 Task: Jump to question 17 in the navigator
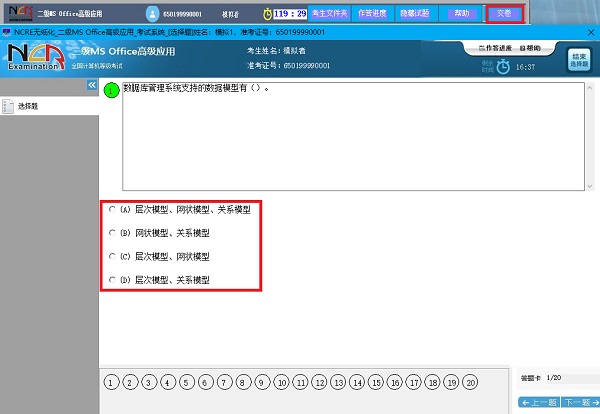pyautogui.click(x=414, y=382)
